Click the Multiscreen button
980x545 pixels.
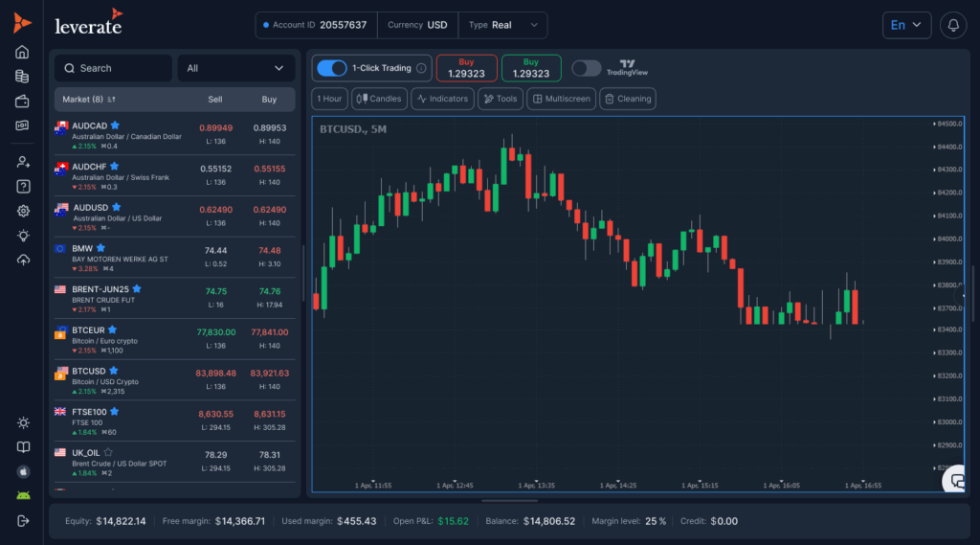tap(562, 99)
